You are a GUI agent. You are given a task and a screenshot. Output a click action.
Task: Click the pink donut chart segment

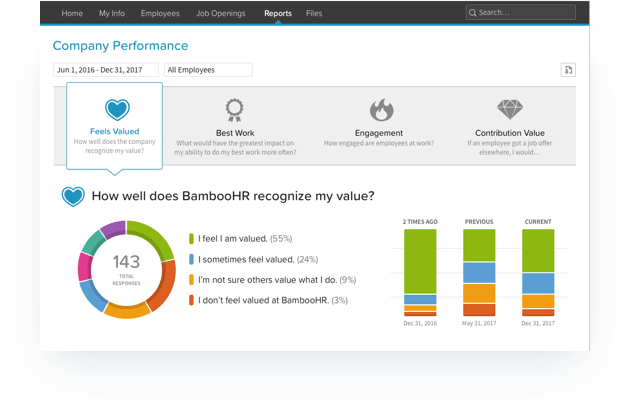85,266
